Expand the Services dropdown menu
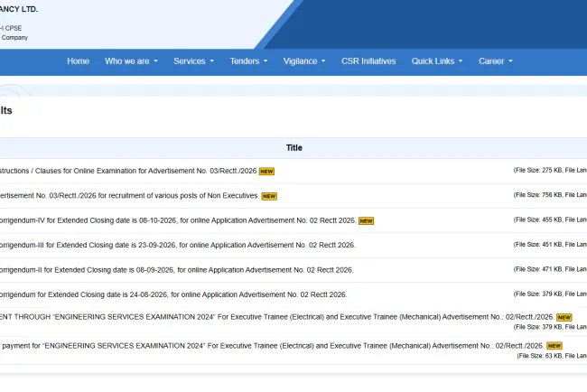The image size is (587, 392). pos(193,61)
